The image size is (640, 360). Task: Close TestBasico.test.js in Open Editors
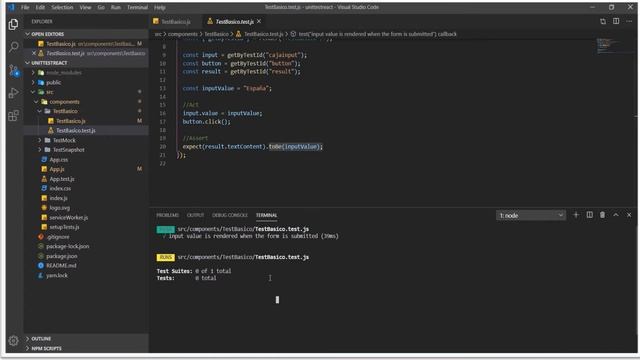tap(34, 53)
